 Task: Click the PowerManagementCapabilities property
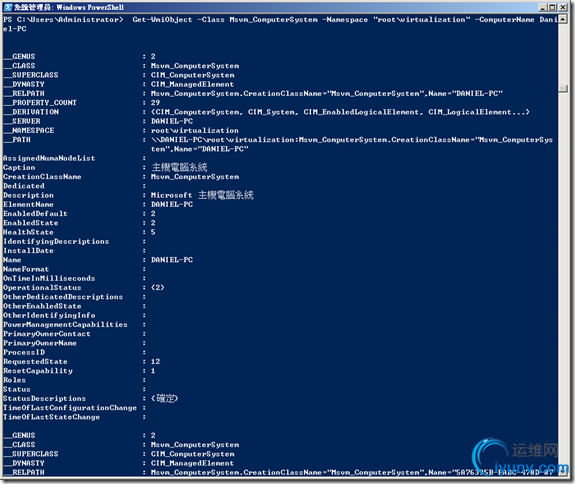[x=65, y=324]
